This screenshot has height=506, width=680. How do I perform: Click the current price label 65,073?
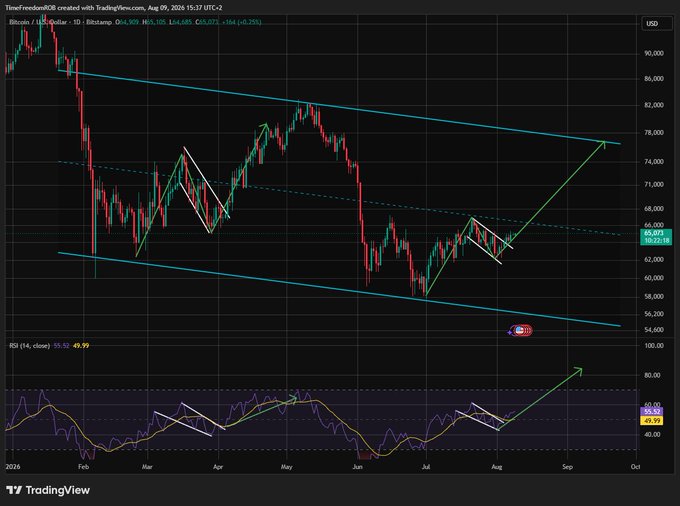[x=654, y=233]
